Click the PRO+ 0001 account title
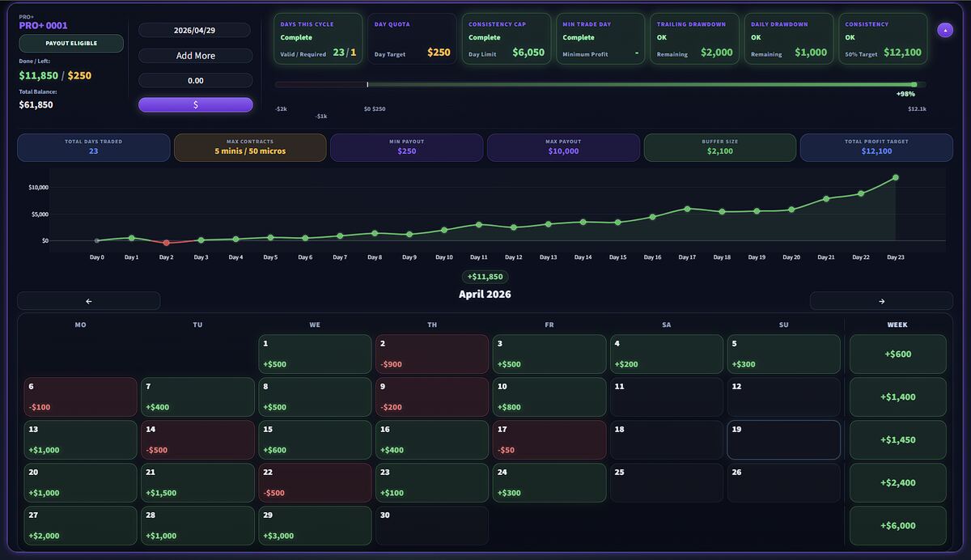This screenshot has height=560, width=971. point(43,26)
